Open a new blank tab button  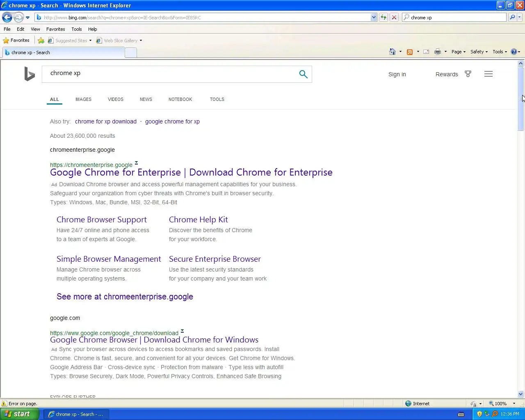coord(131,52)
